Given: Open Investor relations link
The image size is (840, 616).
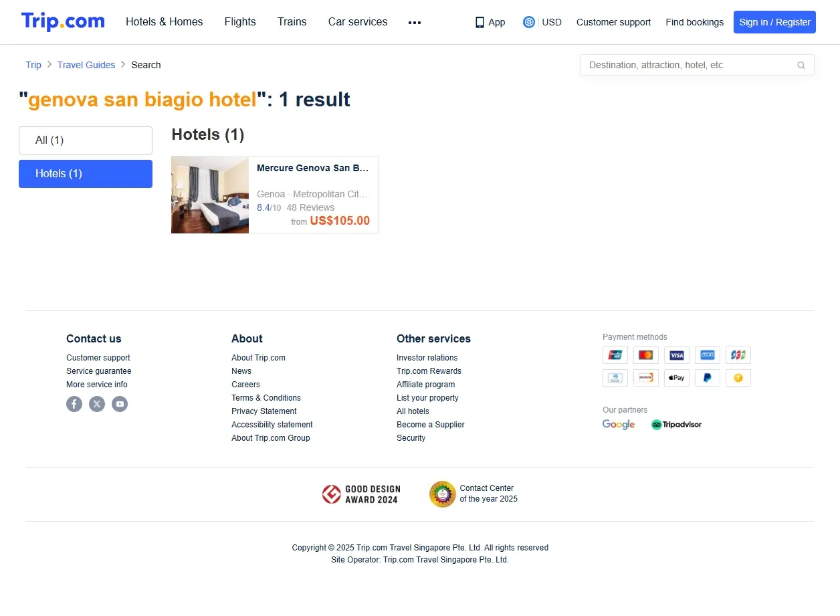Looking at the screenshot, I should pos(427,358).
